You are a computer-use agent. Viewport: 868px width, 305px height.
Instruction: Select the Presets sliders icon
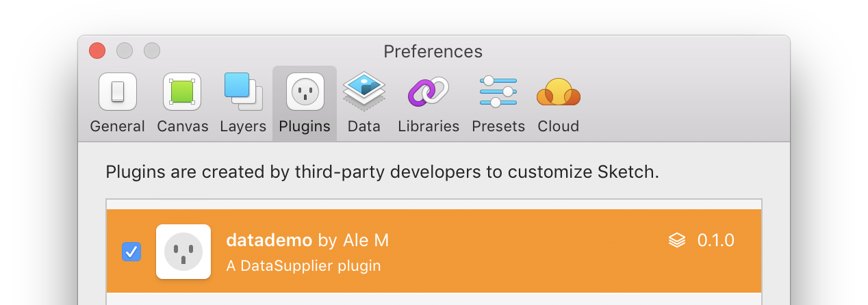[498, 92]
